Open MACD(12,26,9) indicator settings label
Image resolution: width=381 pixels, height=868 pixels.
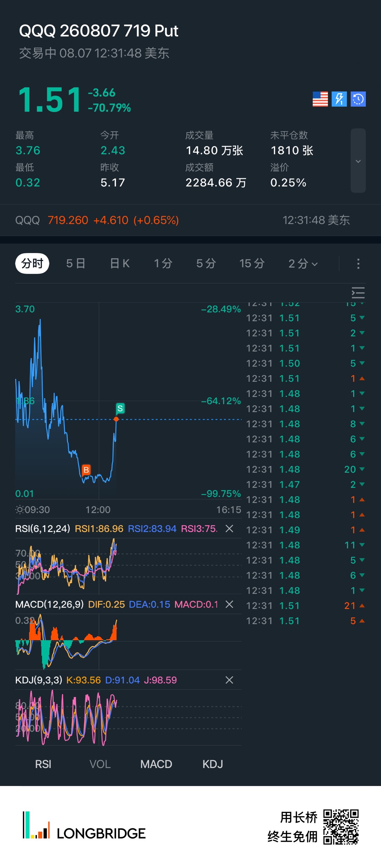point(49,604)
